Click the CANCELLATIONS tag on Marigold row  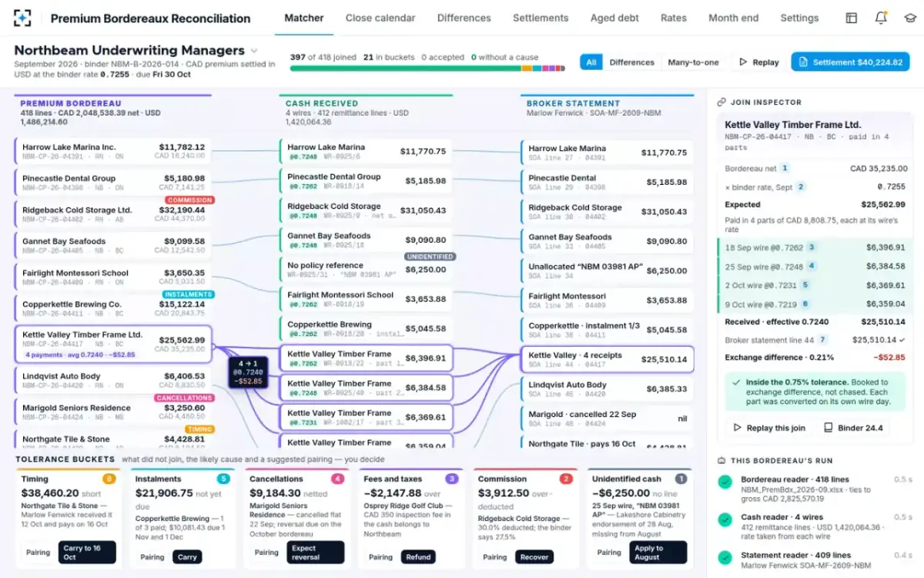(183, 398)
